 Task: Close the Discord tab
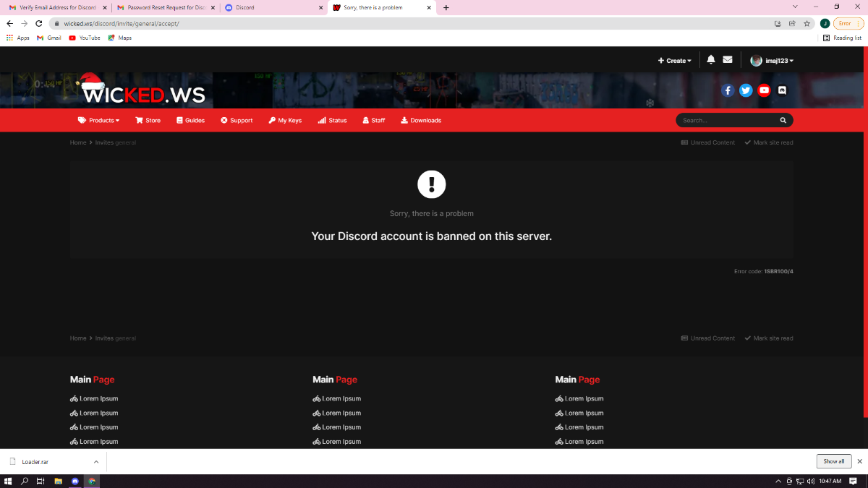pyautogui.click(x=320, y=8)
